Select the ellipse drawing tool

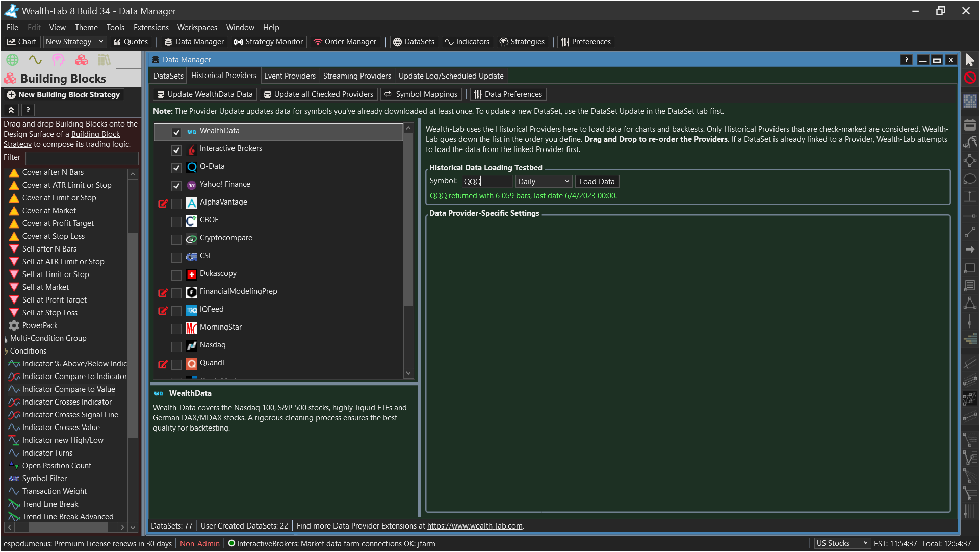pyautogui.click(x=970, y=179)
